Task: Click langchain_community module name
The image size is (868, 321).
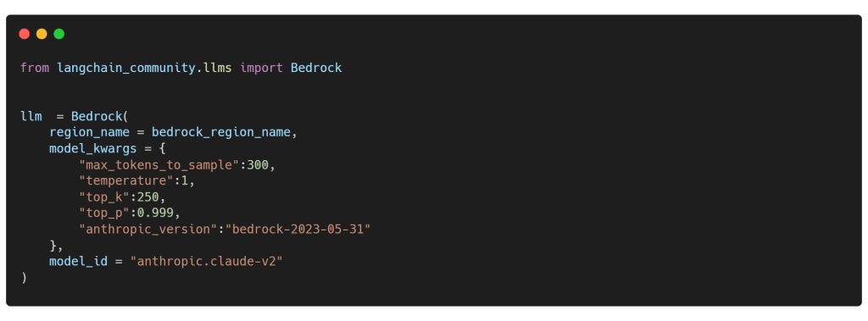Action: tap(126, 68)
